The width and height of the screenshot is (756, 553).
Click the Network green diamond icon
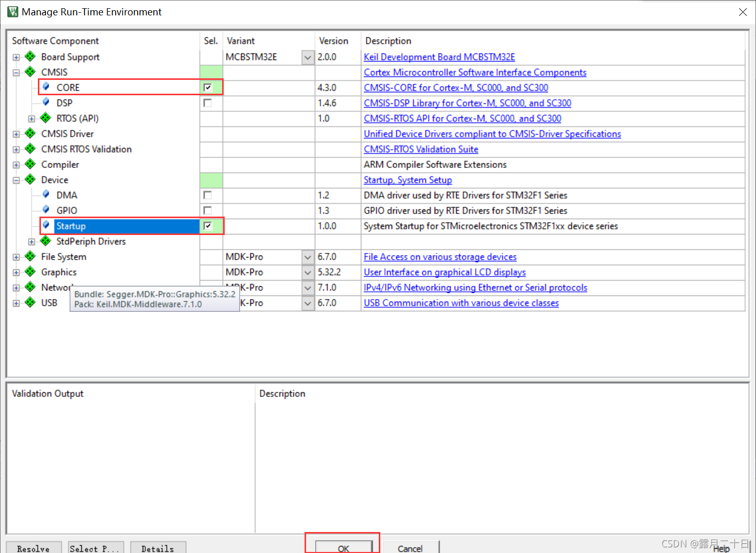30,287
